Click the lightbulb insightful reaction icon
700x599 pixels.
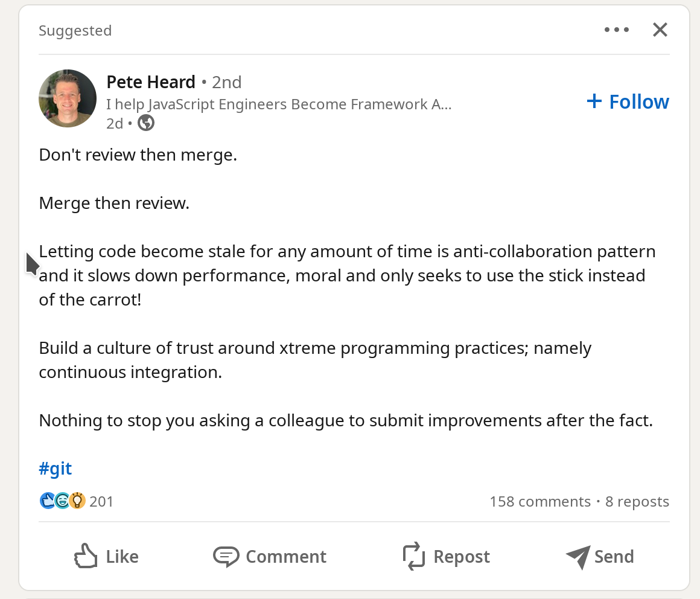tap(77, 501)
